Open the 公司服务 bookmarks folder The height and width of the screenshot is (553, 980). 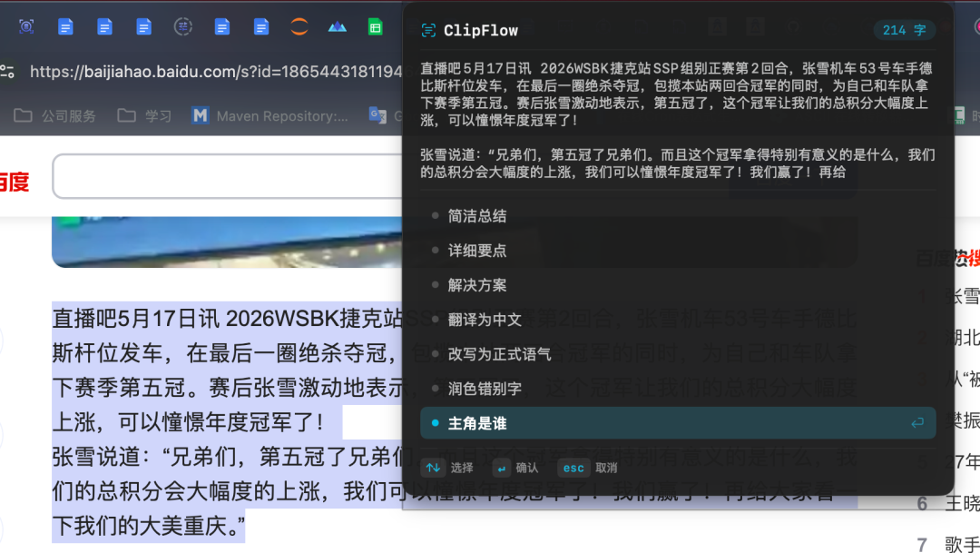(x=55, y=115)
